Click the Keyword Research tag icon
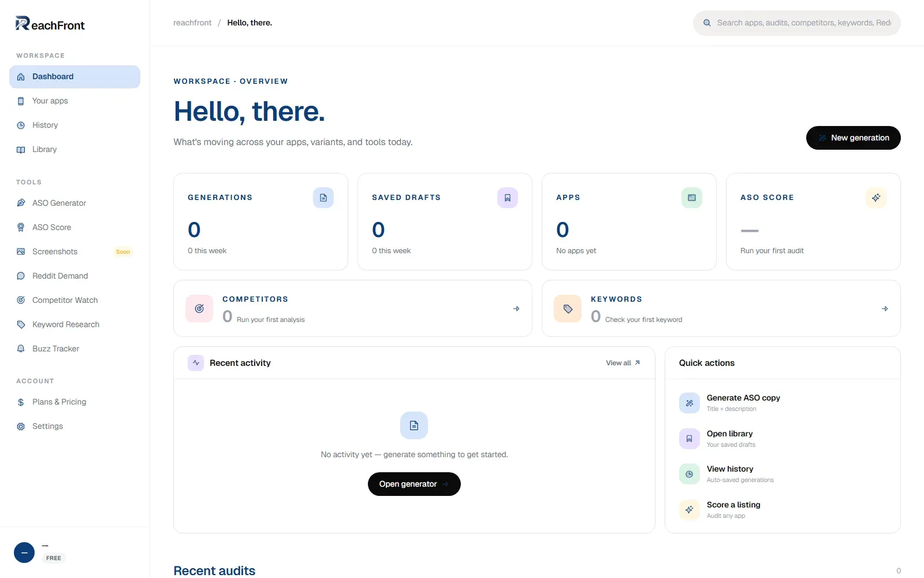This screenshot has height=578, width=924. 21,324
